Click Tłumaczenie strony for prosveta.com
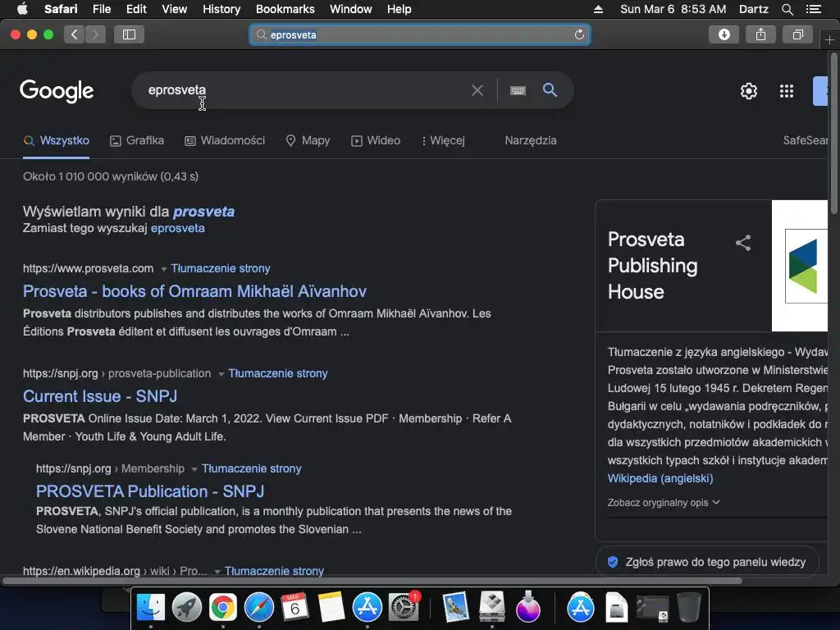 tap(221, 268)
